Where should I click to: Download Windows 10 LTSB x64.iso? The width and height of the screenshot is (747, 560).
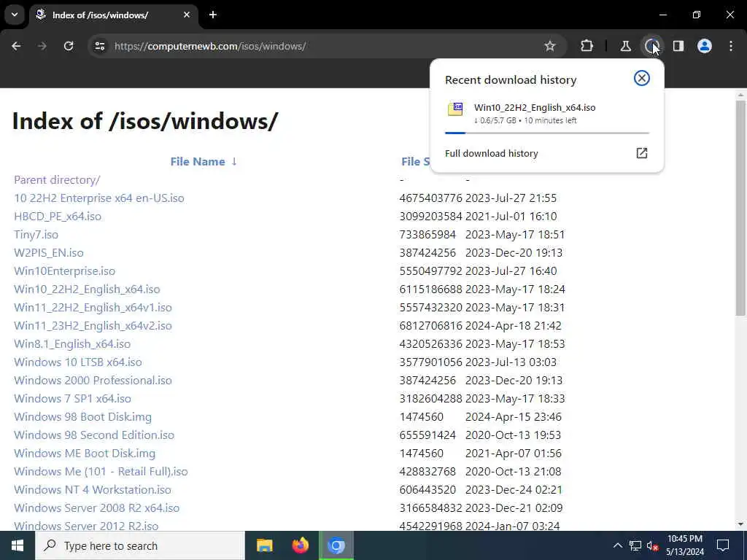[x=77, y=362]
